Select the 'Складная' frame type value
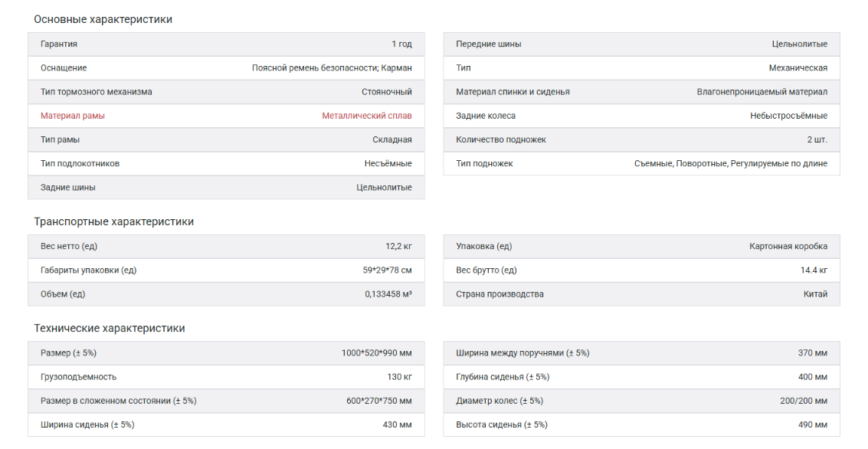The width and height of the screenshot is (868, 449). coord(391,139)
